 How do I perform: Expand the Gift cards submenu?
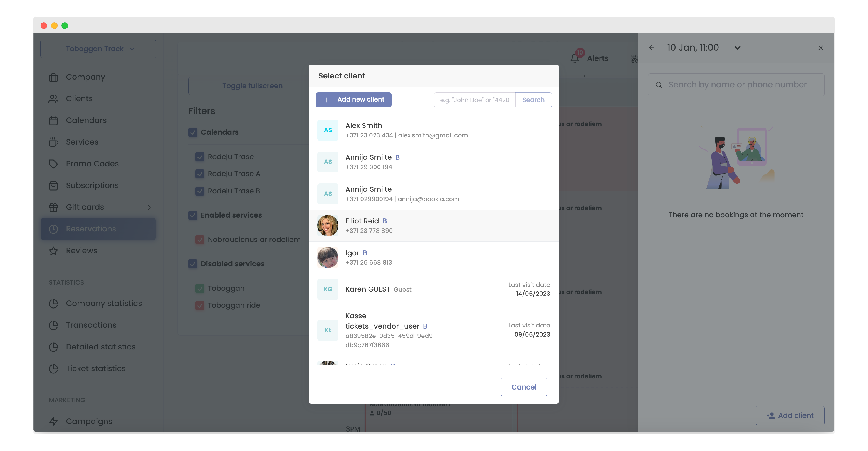[149, 207]
